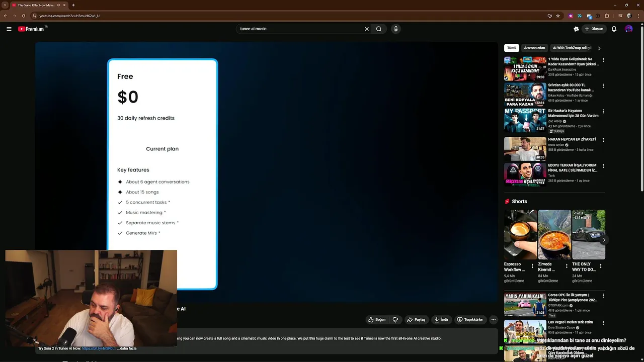Show next filter chips with arrow
Image resolution: width=644 pixels, height=362 pixels.
click(599, 48)
